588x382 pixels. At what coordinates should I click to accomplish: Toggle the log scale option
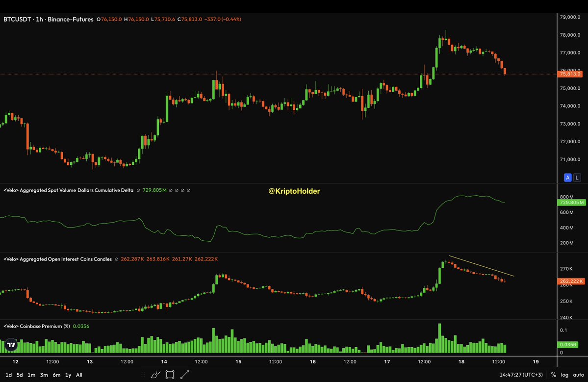pos(564,375)
